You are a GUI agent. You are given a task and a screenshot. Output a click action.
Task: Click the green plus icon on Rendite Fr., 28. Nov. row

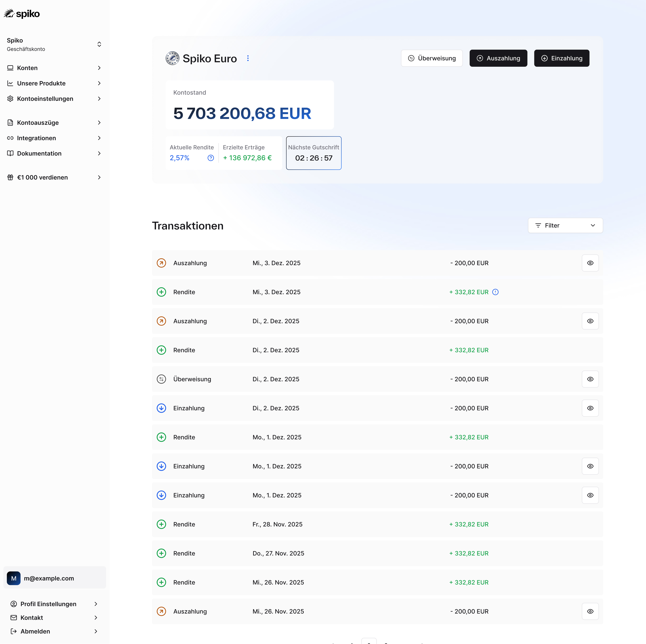tap(161, 524)
